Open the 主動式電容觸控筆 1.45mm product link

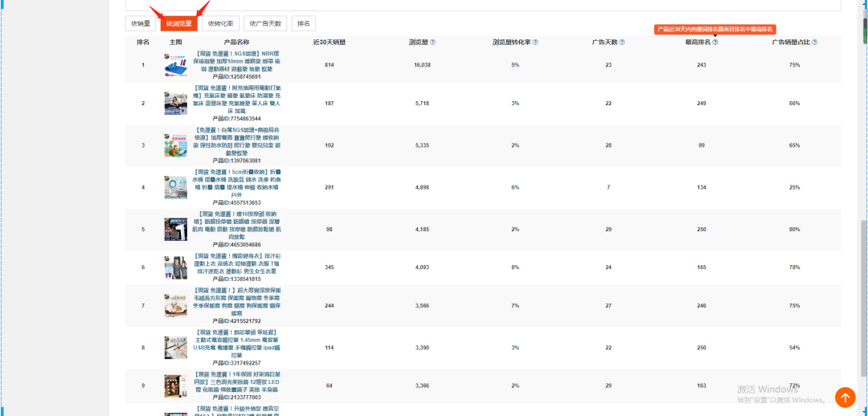point(237,344)
